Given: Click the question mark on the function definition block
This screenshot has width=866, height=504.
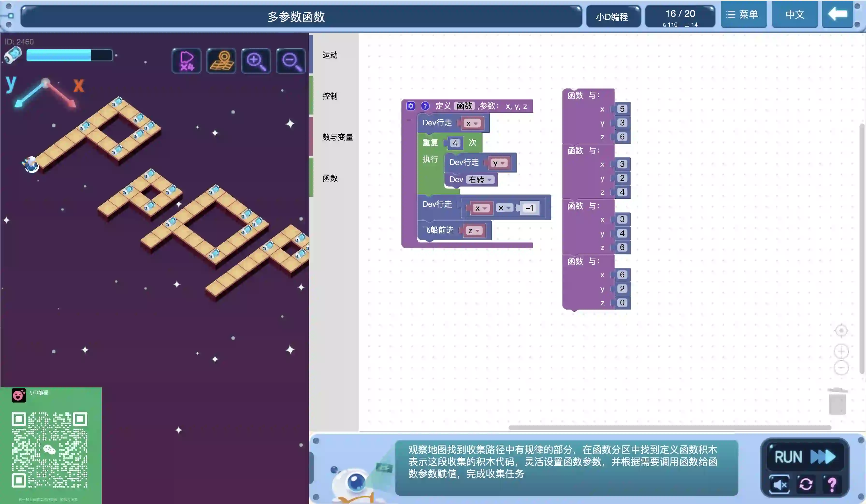Looking at the screenshot, I should [425, 106].
